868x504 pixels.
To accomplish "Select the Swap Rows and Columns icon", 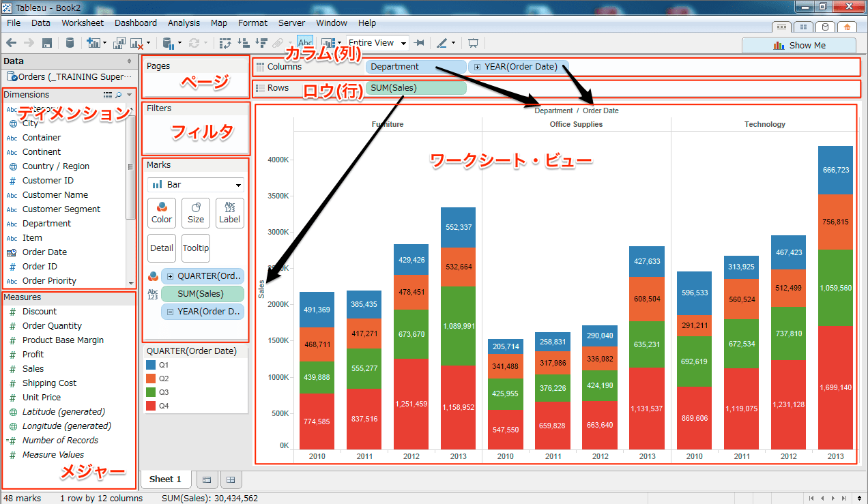I will (224, 42).
